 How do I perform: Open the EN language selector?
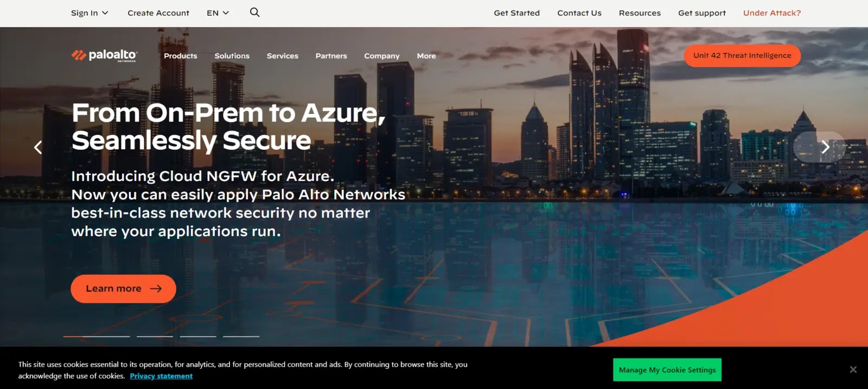218,13
